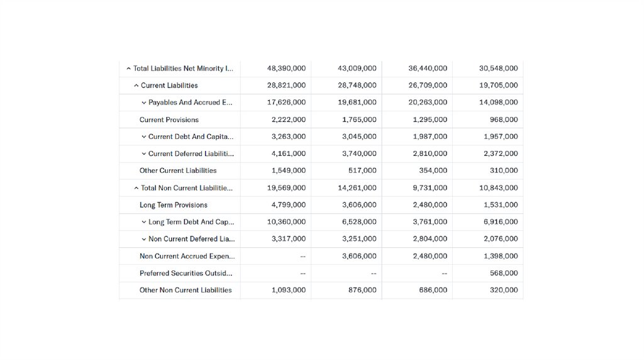
Task: Click Non Current Accrued Expenses label
Action: point(187,256)
